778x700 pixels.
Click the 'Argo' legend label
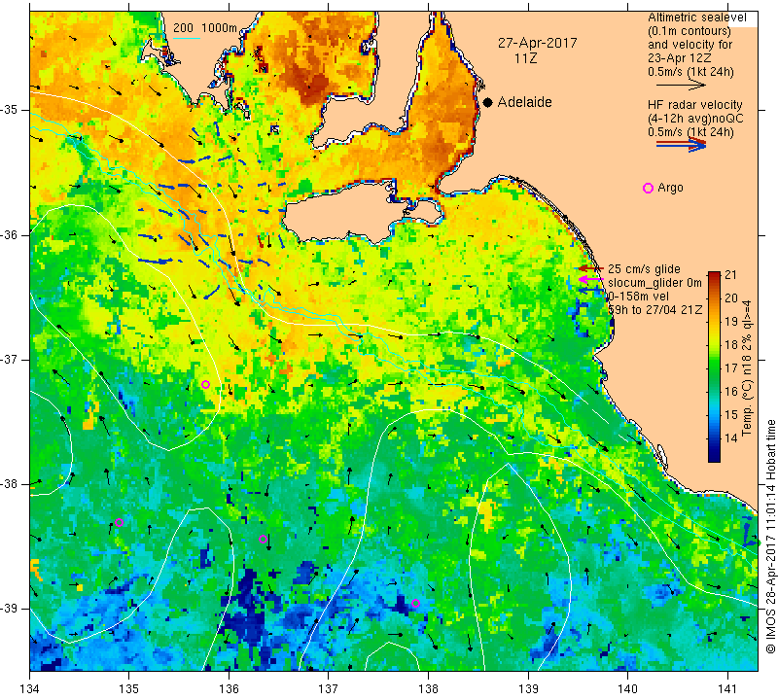(670, 188)
